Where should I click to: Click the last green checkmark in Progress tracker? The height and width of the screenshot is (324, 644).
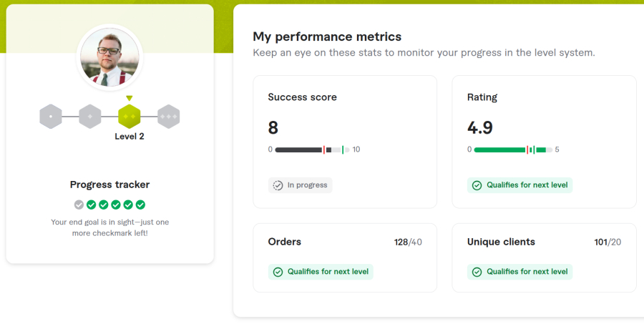click(140, 205)
